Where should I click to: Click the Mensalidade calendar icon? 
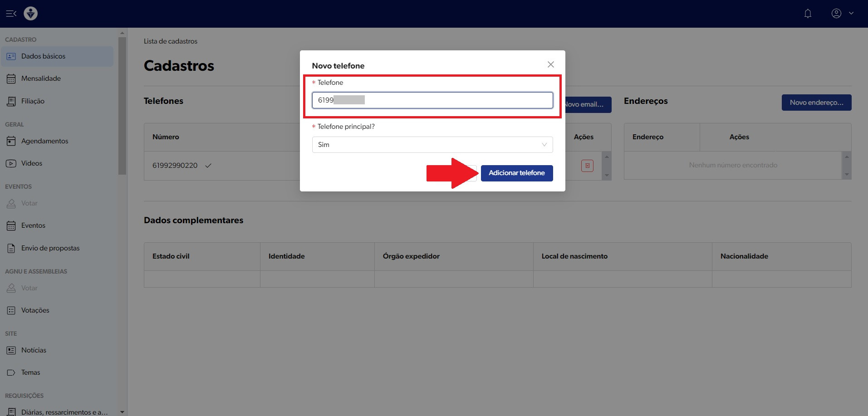pos(11,79)
